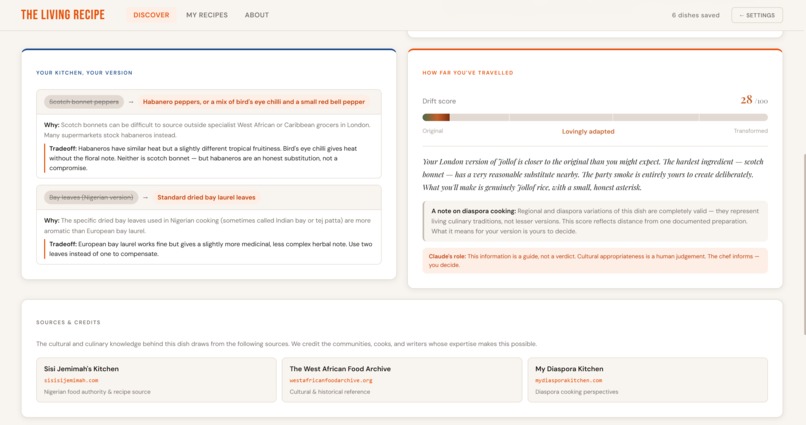
Task: Click the italic London Jollof summary paragraph
Action: (x=593, y=174)
